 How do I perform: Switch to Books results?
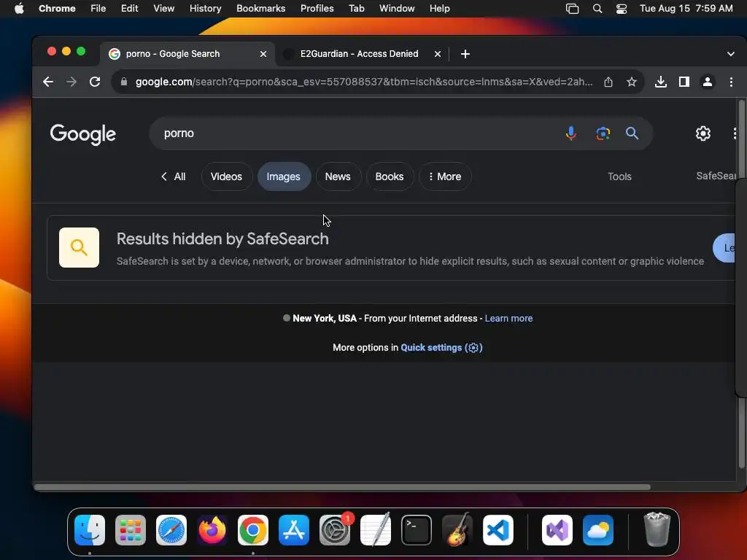(390, 176)
